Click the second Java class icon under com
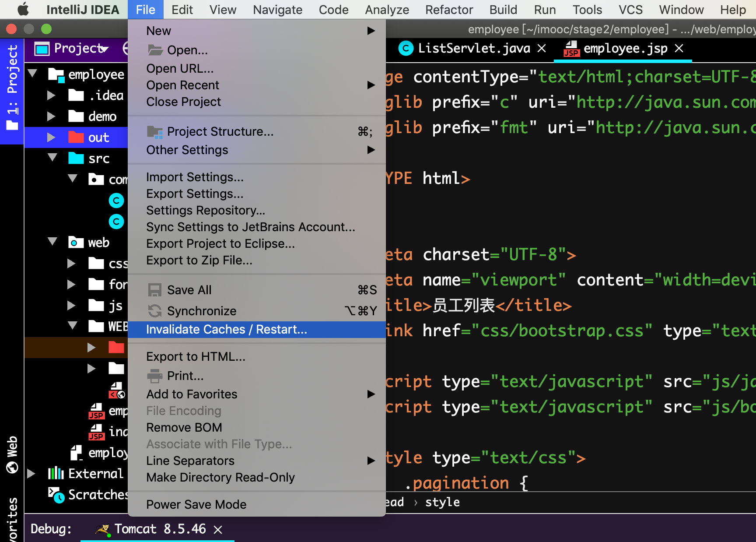756x542 pixels. [116, 222]
